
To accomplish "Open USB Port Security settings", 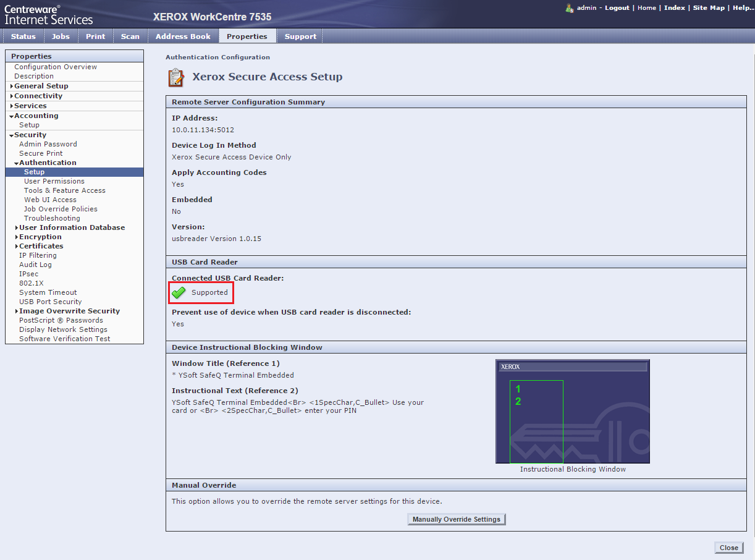I will (50, 302).
